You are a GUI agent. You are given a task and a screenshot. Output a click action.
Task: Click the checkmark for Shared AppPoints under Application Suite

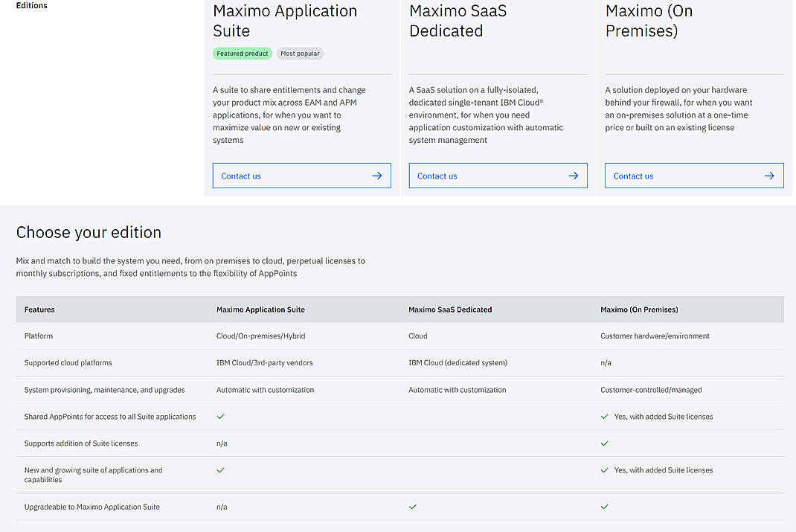[220, 417]
